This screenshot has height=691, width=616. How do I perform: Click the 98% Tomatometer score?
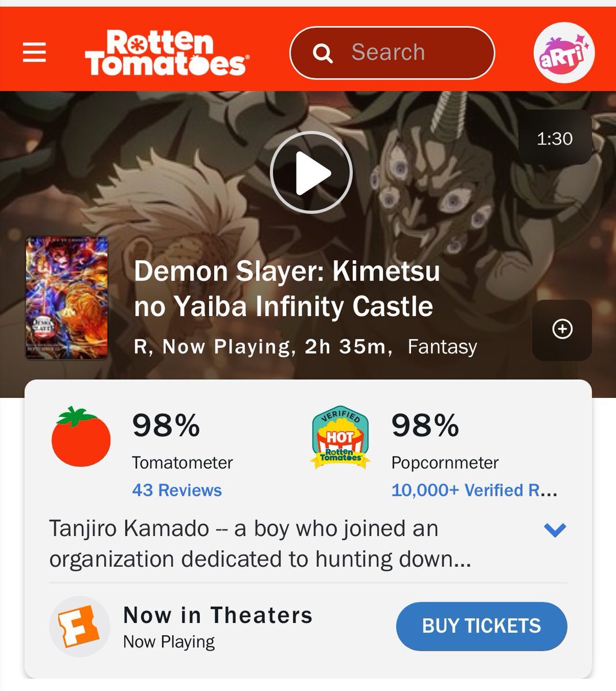click(166, 426)
